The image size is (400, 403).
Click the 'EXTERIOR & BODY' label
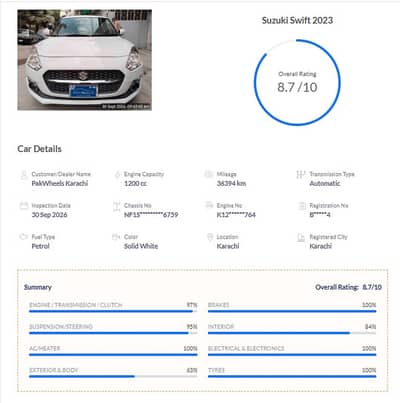54,370
